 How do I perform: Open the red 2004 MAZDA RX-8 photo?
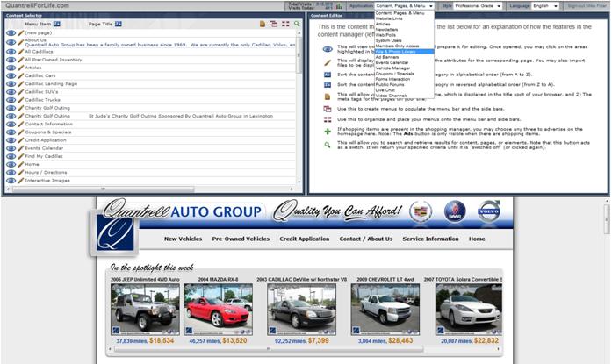click(218, 310)
